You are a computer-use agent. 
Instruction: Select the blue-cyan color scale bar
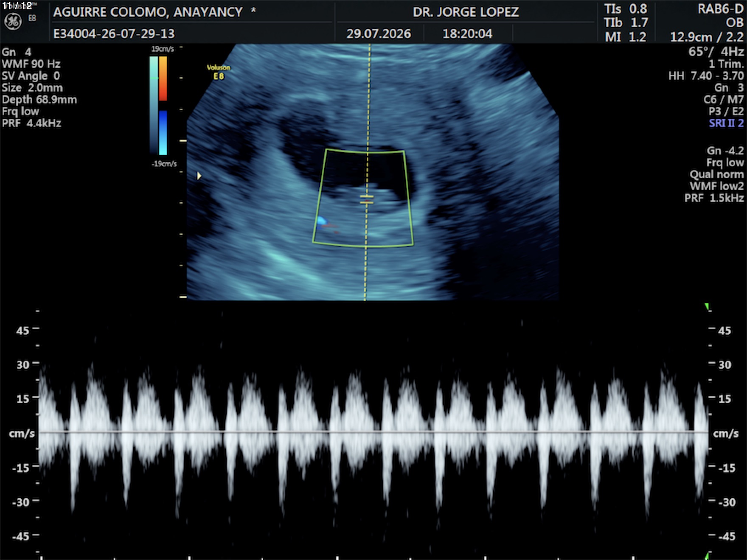tap(163, 133)
